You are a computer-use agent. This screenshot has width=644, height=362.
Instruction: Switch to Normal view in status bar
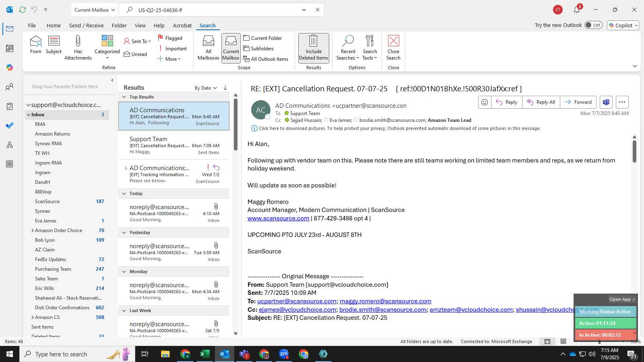pyautogui.click(x=547, y=341)
